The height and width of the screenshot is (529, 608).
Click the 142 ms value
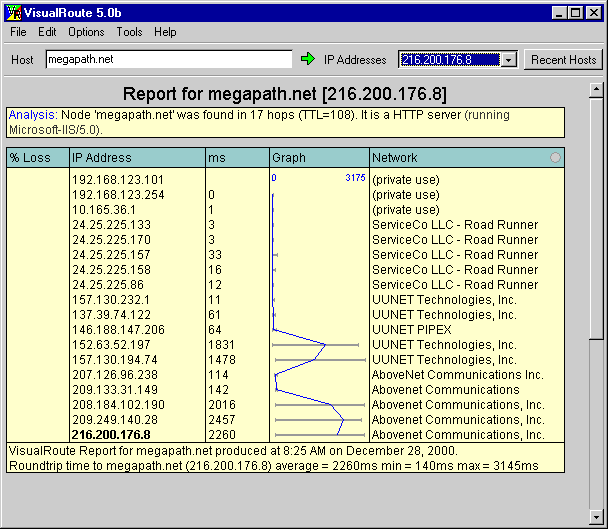(x=218, y=390)
